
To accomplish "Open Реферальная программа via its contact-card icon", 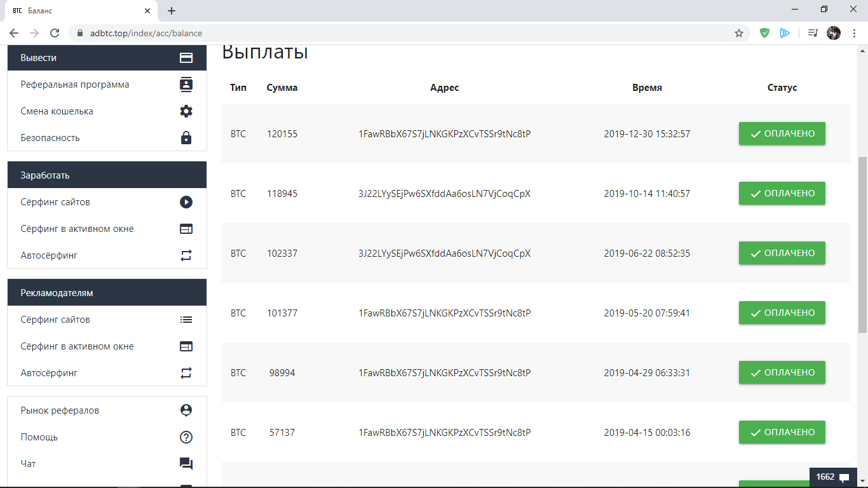I will [186, 85].
